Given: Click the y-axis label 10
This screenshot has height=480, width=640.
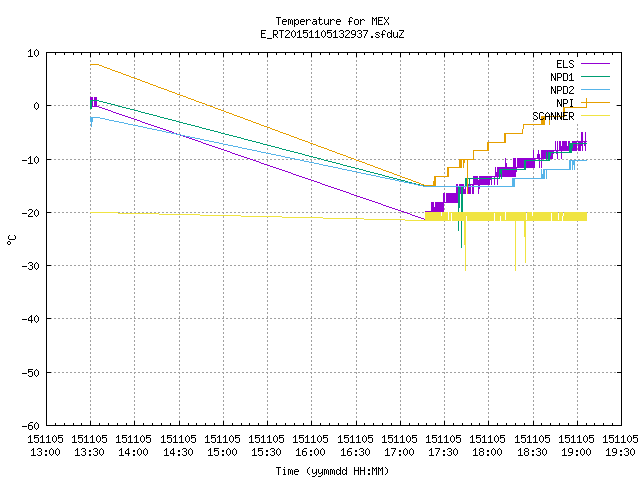Looking at the screenshot, I should tap(33, 53).
